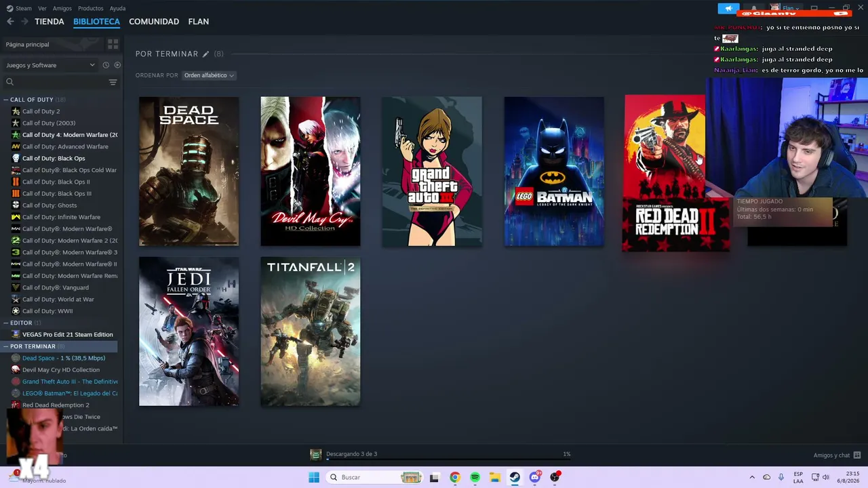Open File Explorer from the taskbar

495,477
